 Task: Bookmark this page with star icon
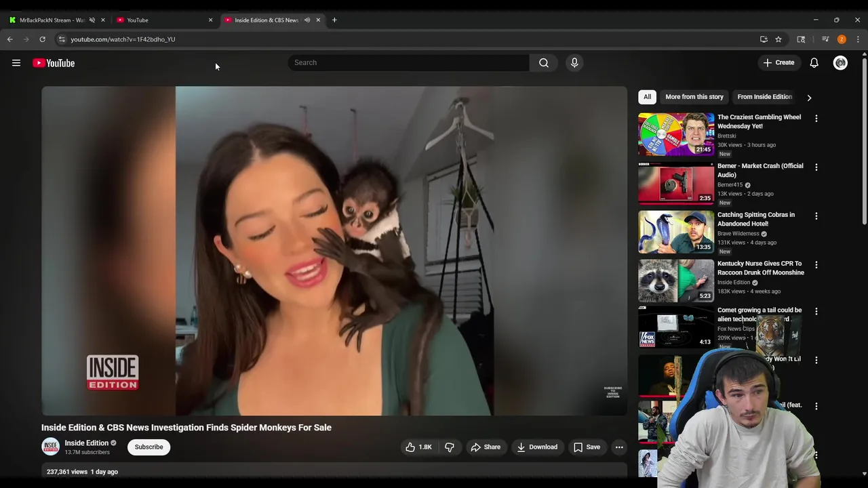point(778,39)
